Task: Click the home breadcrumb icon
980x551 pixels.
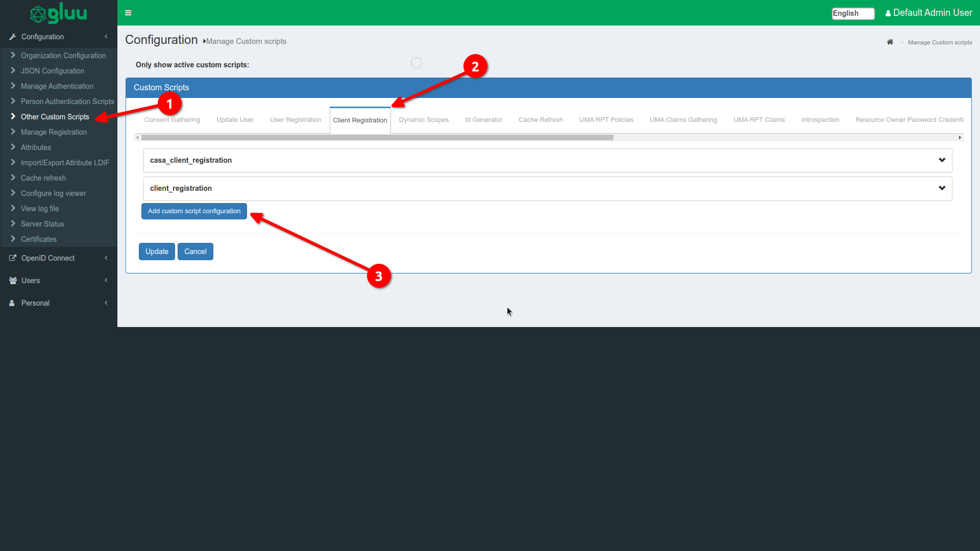Action: [890, 42]
